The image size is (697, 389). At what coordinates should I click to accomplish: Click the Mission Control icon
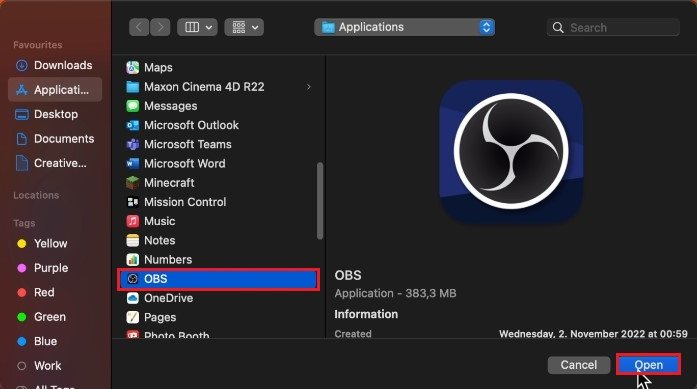(132, 202)
